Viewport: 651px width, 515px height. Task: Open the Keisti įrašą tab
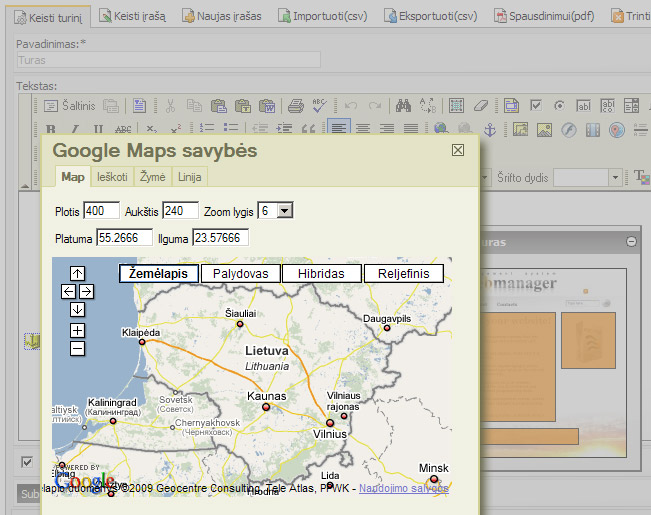coord(132,16)
